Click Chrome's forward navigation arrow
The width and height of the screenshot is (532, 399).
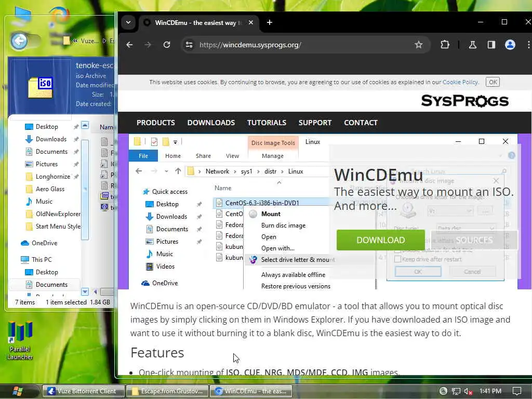pos(148,45)
